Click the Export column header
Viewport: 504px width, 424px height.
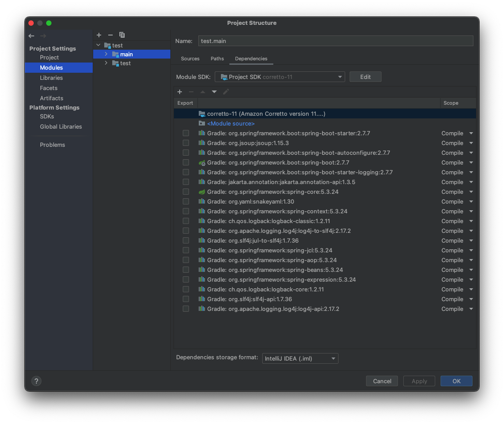pos(185,103)
